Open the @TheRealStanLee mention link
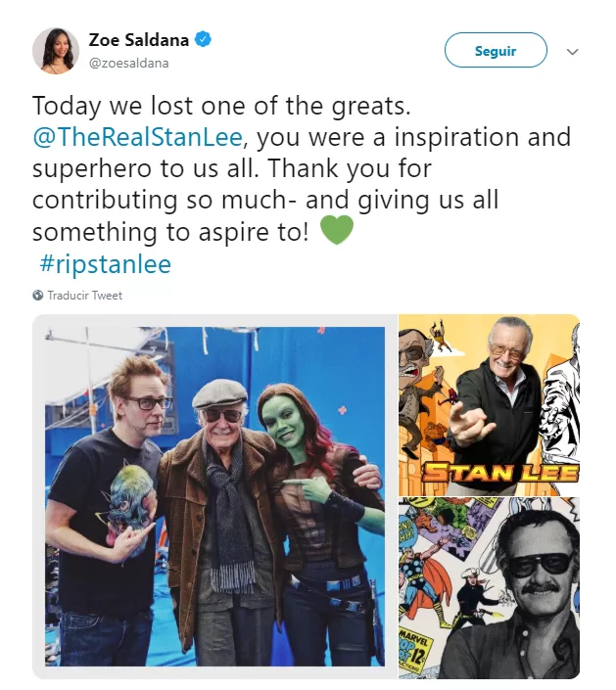The image size is (616, 690). click(x=137, y=137)
